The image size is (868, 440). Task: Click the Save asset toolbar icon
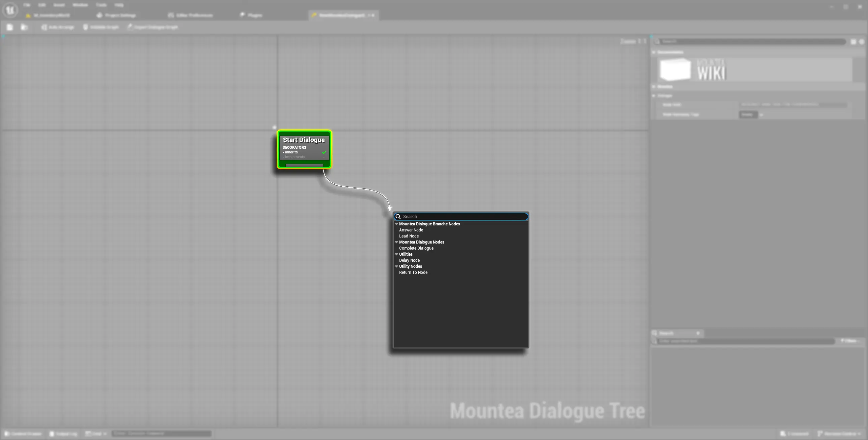[x=10, y=27]
